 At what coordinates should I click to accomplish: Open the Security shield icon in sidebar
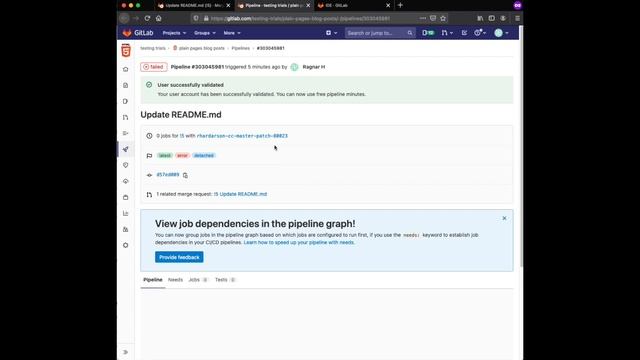pos(125,165)
